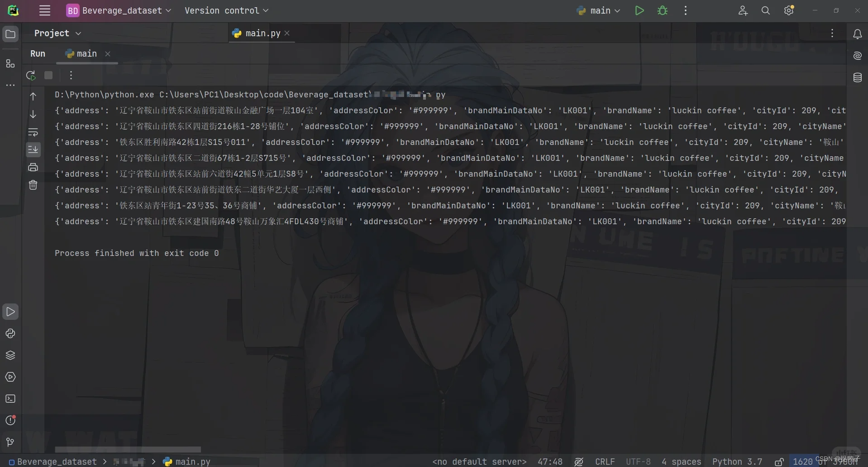Image resolution: width=868 pixels, height=467 pixels.
Task: Close the main run tab
Action: (108, 53)
